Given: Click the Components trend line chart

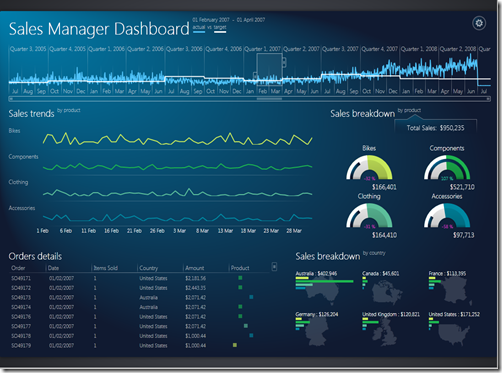Looking at the screenshot, I should pos(178,166).
